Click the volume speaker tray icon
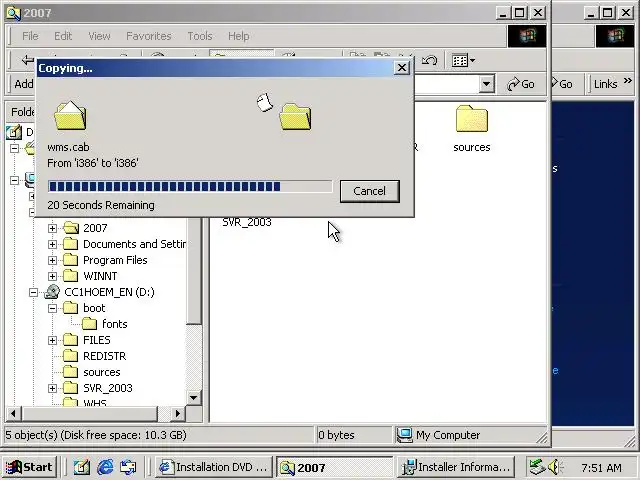 [555, 467]
